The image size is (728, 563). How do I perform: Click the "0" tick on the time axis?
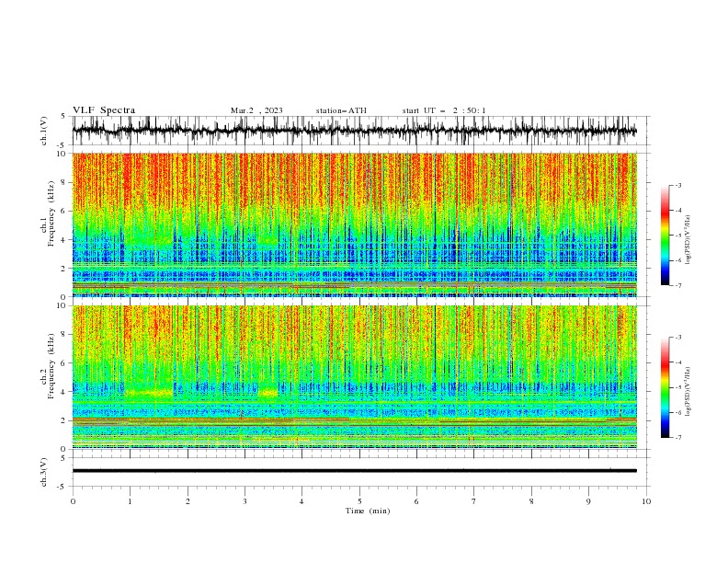(x=73, y=501)
